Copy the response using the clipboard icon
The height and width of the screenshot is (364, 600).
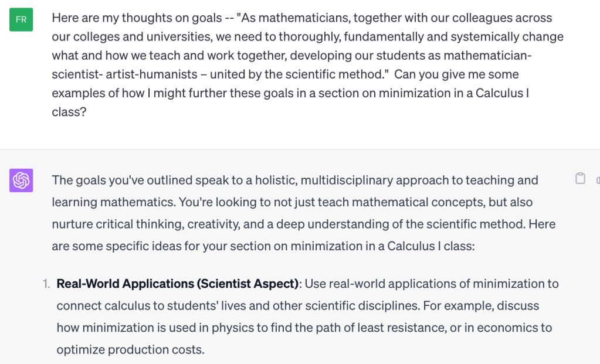[580, 179]
